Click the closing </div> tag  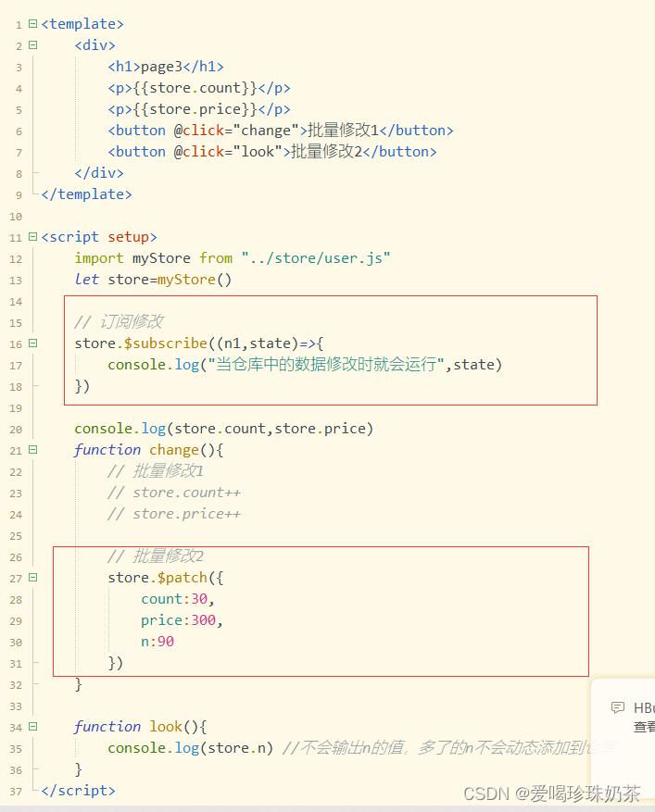pos(99,173)
